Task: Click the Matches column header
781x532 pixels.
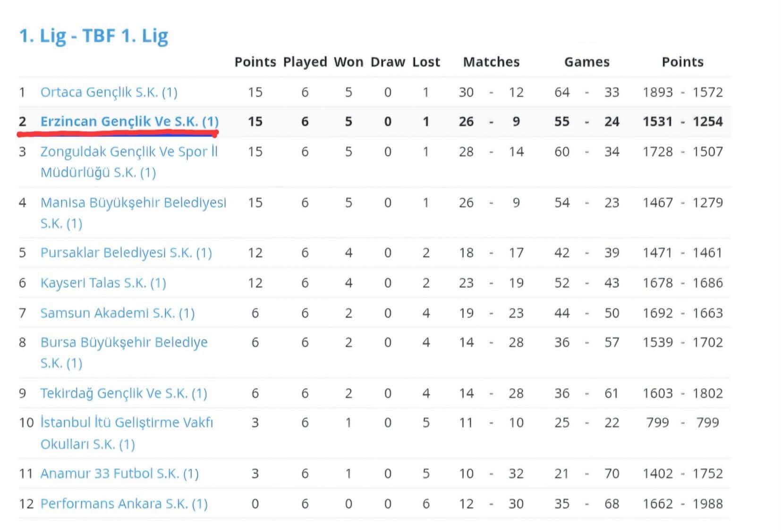Action: 491,62
